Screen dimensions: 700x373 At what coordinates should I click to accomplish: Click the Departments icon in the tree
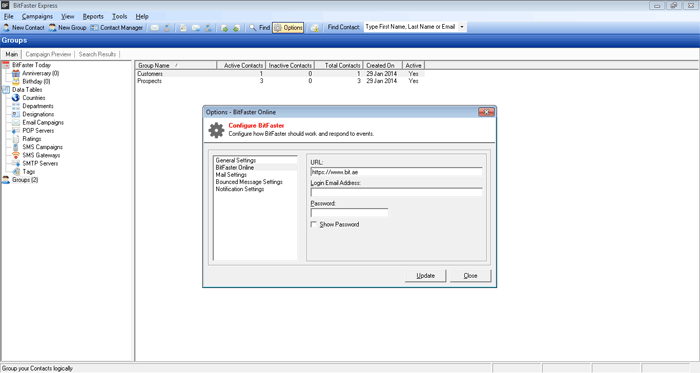(x=16, y=106)
